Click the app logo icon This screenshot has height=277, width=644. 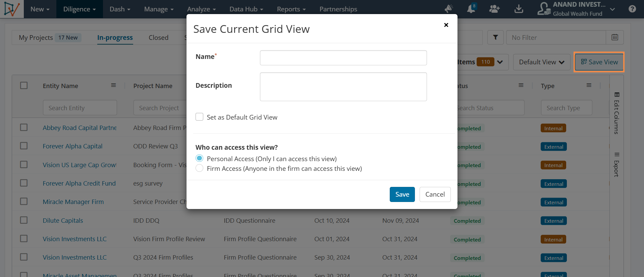click(x=12, y=9)
